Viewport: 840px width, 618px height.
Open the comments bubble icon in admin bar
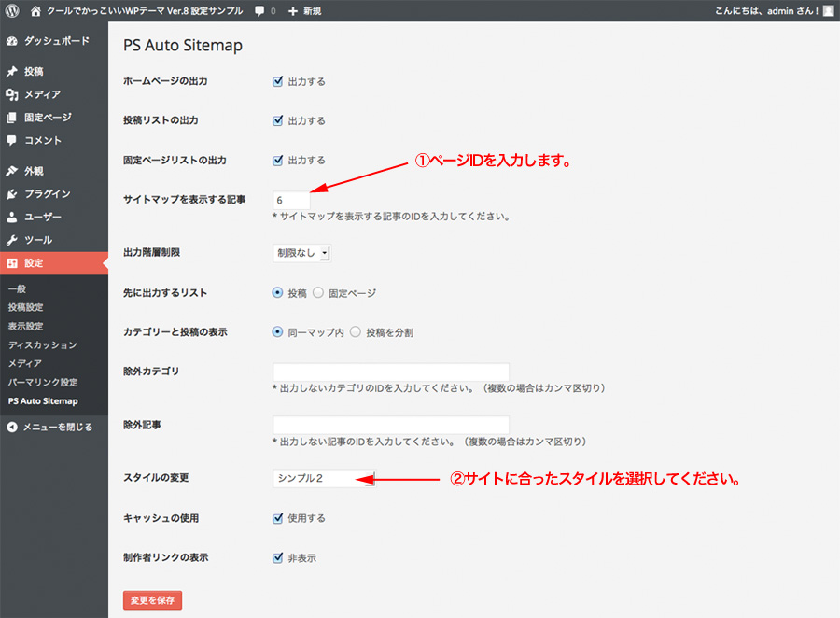coord(259,10)
